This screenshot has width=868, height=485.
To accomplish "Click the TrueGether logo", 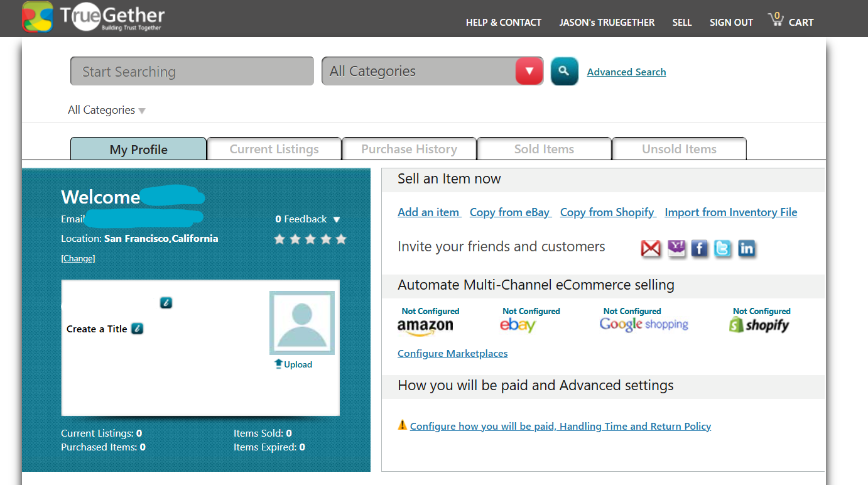I will point(94,18).
